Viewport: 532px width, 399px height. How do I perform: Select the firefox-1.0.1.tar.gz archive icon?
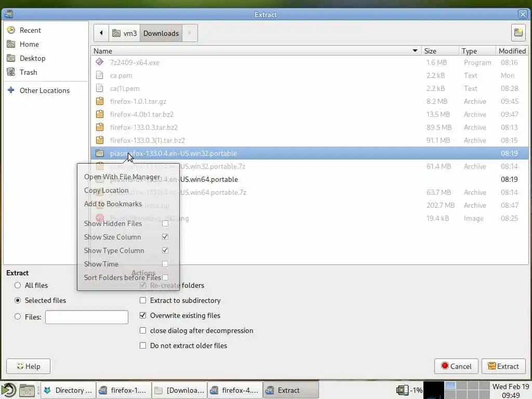coord(99,101)
